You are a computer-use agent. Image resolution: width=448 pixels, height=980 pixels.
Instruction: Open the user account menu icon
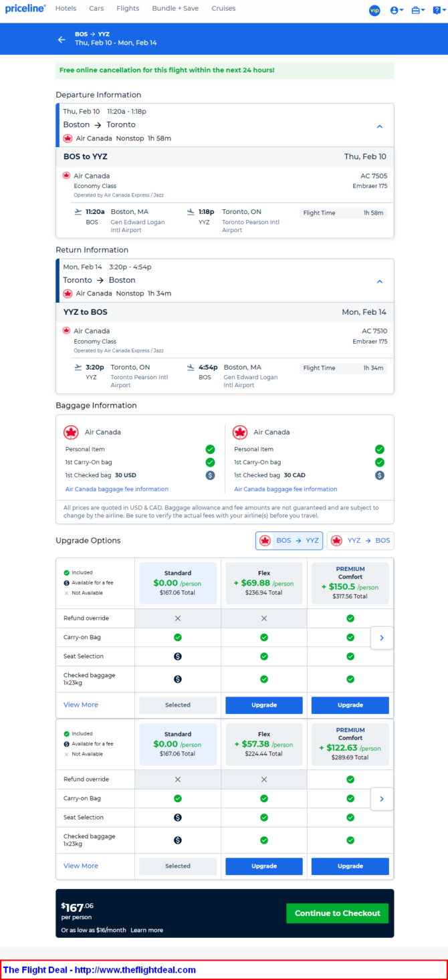pyautogui.click(x=396, y=10)
